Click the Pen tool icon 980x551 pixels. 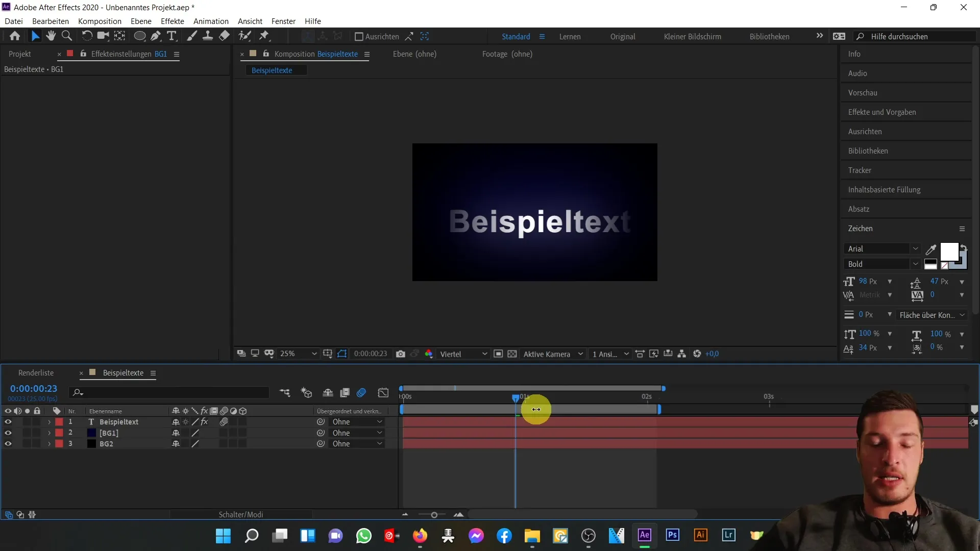154,36
